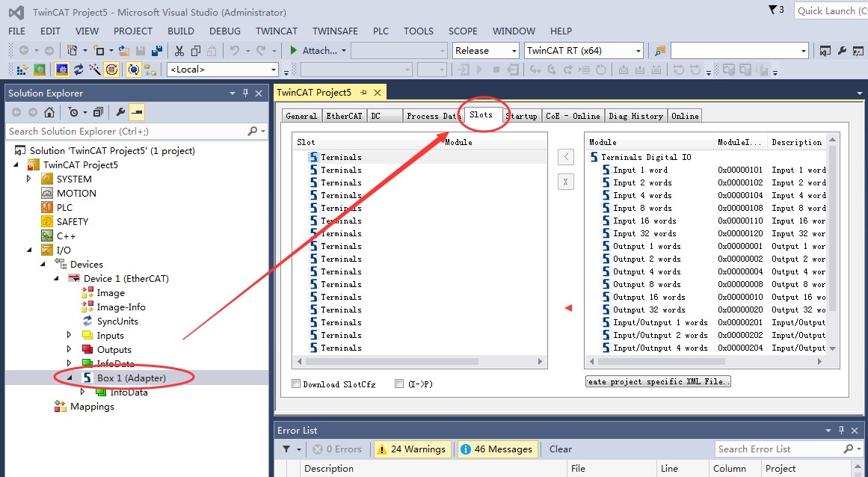Click Create project specific XML File button
This screenshot has height=477, width=868.
point(657,381)
